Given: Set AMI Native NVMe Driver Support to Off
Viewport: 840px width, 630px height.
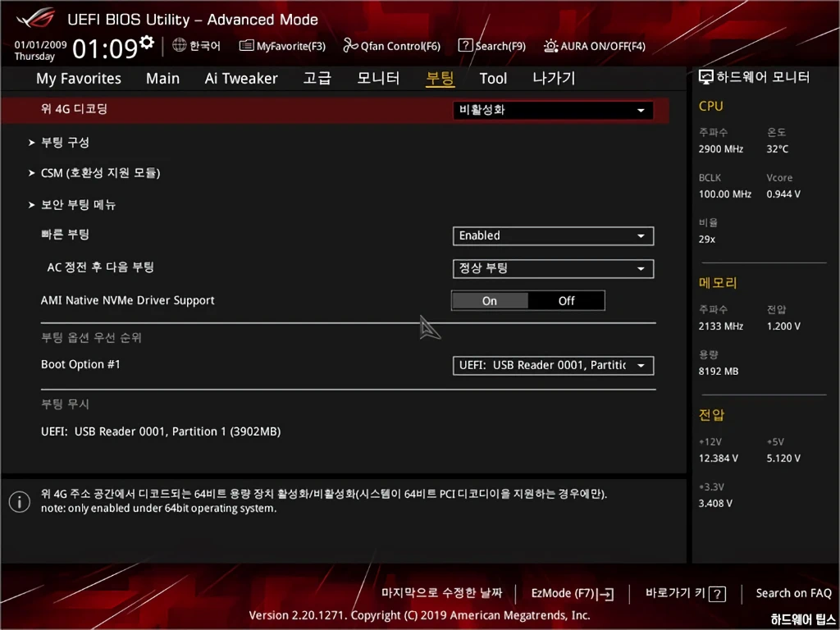Looking at the screenshot, I should pos(566,301).
